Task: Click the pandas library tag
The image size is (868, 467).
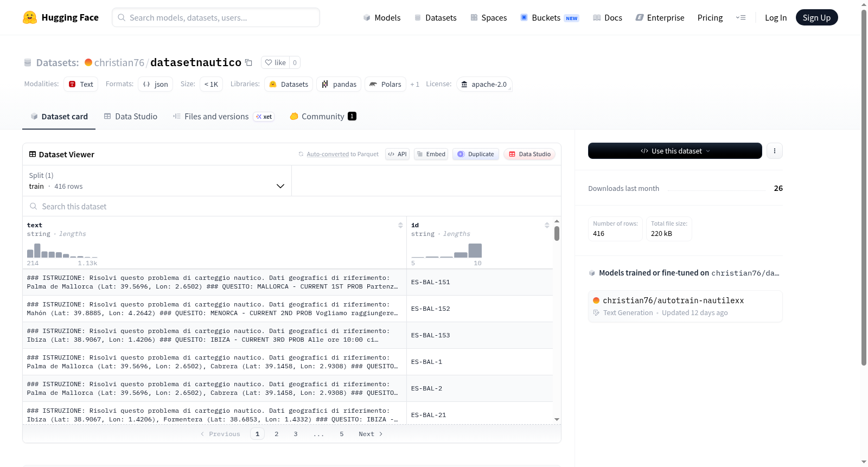Action: pos(339,84)
